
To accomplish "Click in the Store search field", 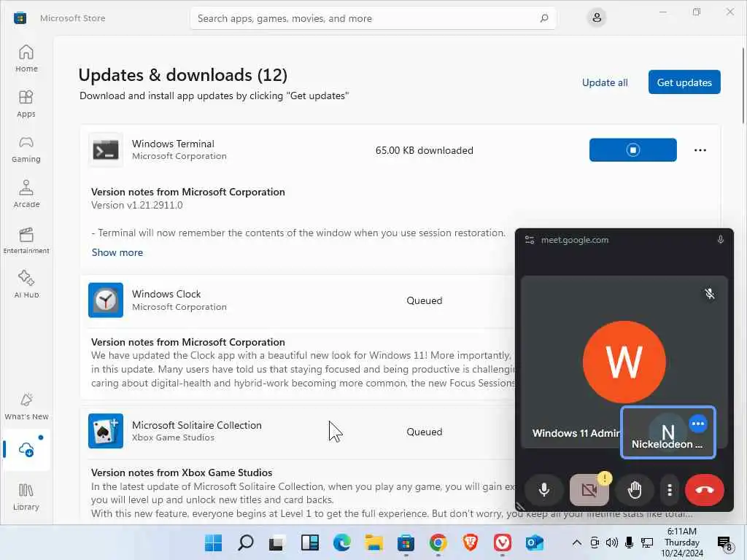I will (373, 18).
